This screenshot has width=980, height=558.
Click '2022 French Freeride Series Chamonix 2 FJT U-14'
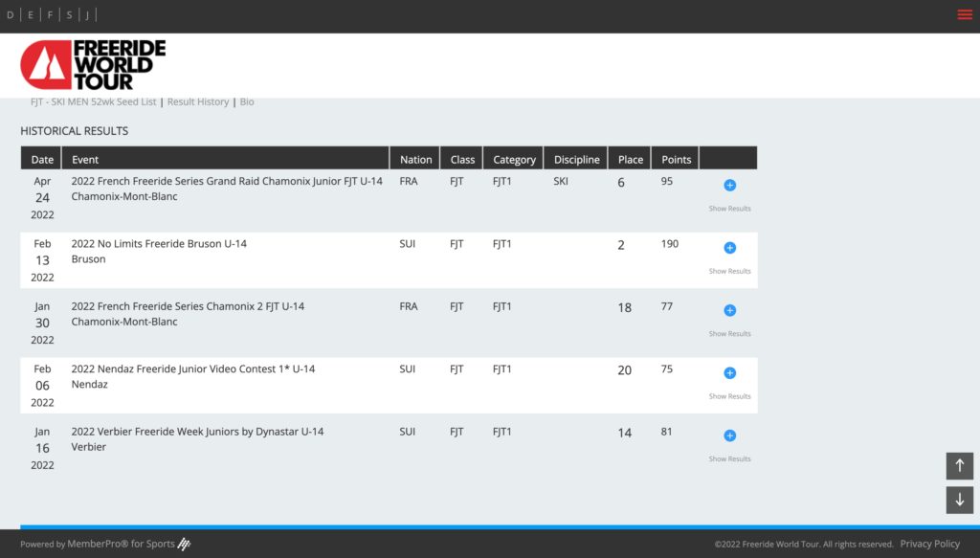tap(188, 306)
